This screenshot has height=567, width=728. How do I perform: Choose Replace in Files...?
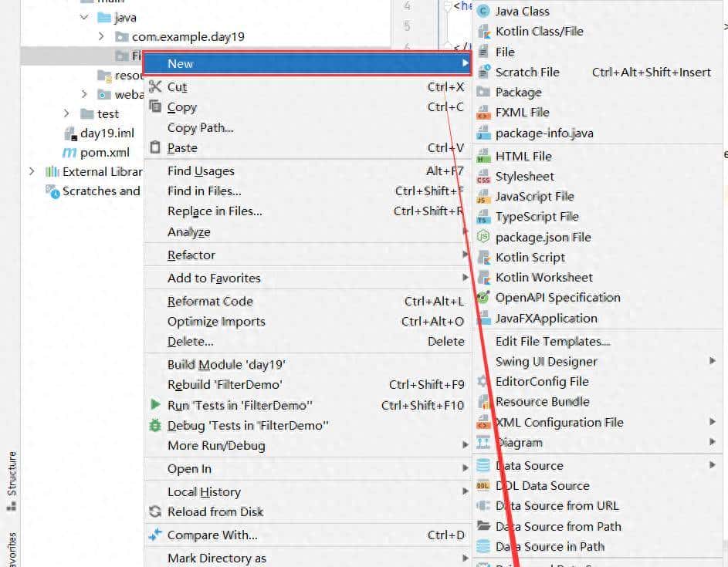307,211
